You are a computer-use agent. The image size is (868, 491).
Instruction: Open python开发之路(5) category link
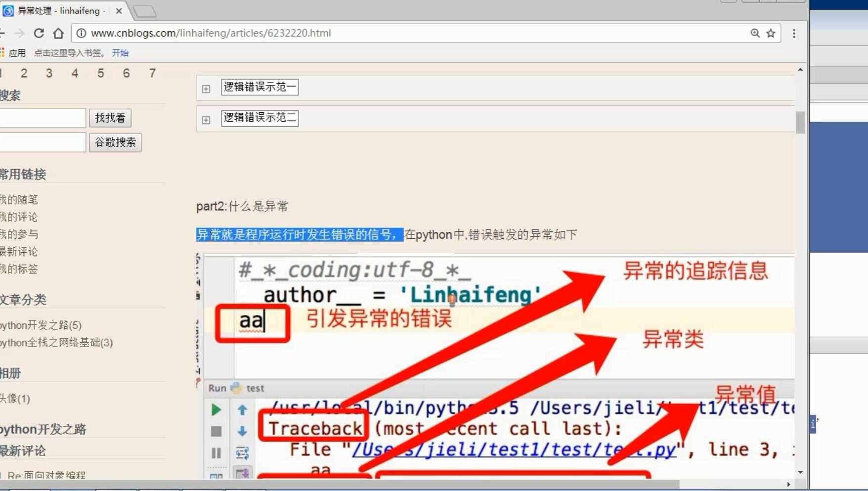point(41,325)
